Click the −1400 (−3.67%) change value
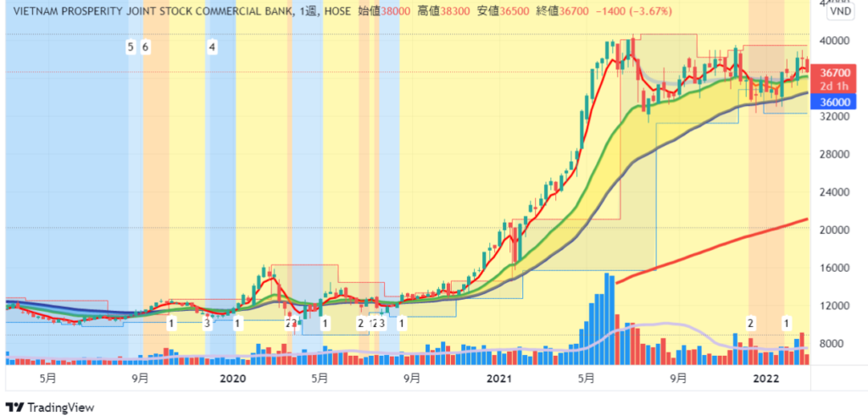 634,11
